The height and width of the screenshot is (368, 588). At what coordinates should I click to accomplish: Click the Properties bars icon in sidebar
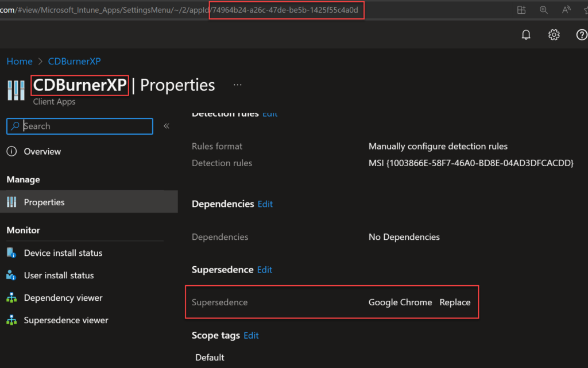[x=11, y=202]
